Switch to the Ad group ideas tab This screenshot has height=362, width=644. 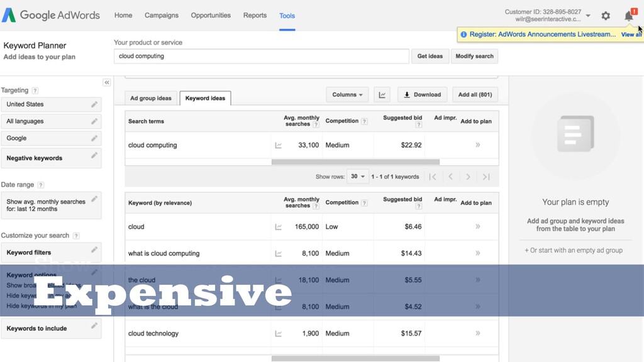coord(151,98)
